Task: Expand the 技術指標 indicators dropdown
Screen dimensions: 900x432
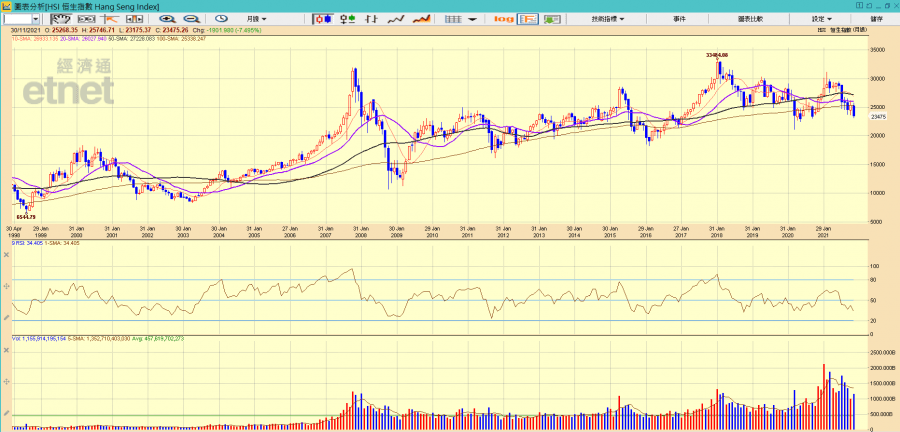Action: [x=608, y=19]
